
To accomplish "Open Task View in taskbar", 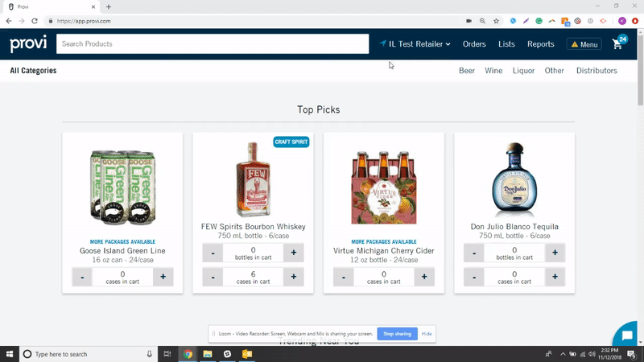I will click(167, 354).
